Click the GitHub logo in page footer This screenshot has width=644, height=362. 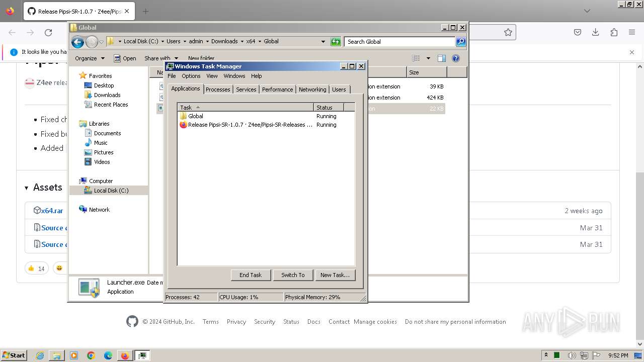[132, 322]
